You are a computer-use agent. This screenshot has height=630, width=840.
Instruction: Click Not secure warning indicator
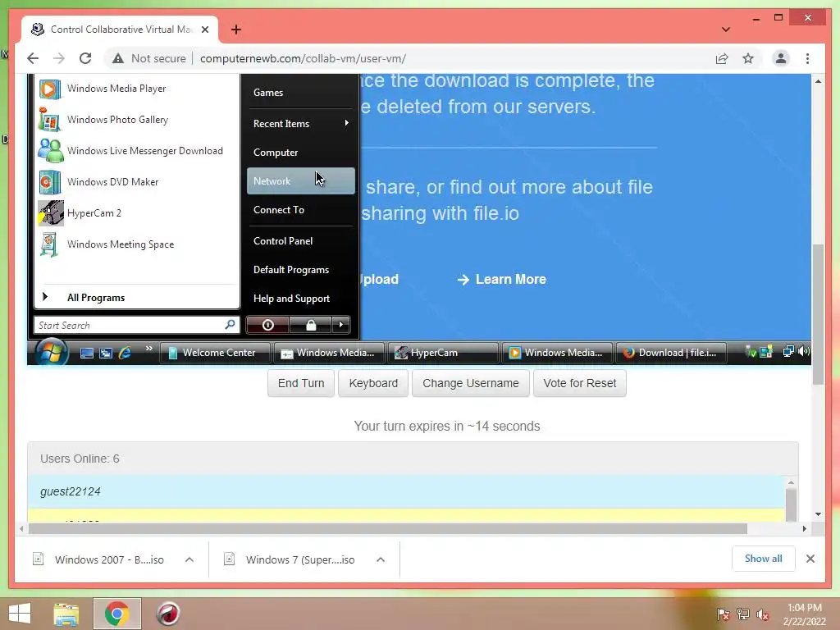(x=149, y=58)
